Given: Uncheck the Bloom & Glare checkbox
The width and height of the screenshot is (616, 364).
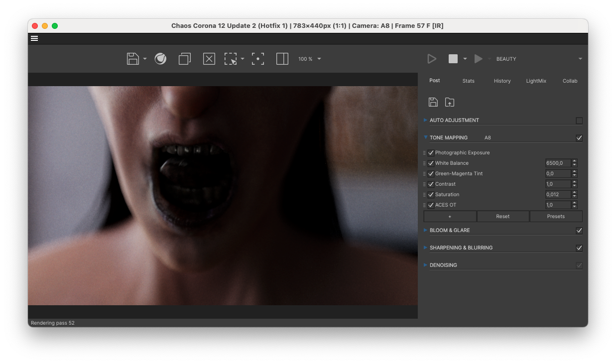Looking at the screenshot, I should (579, 231).
